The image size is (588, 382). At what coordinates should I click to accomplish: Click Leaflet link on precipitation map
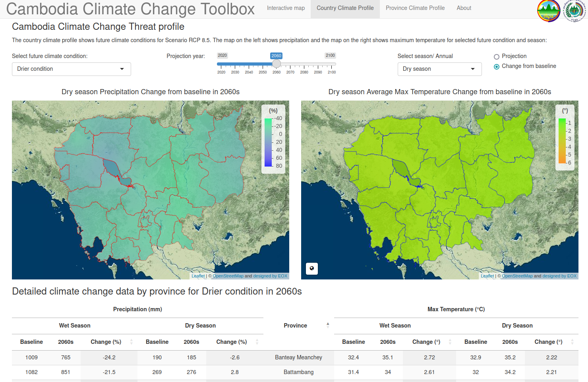(198, 276)
